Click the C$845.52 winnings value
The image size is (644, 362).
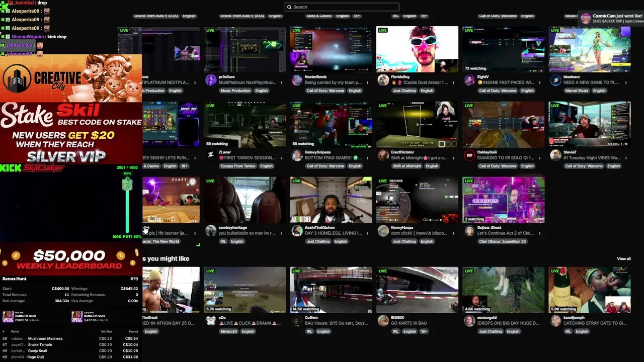click(129, 289)
